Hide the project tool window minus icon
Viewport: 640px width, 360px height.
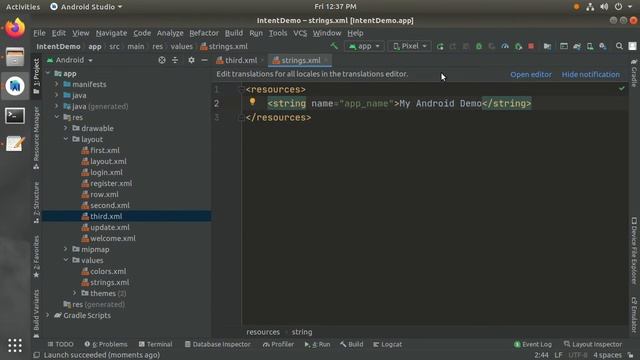click(x=204, y=60)
